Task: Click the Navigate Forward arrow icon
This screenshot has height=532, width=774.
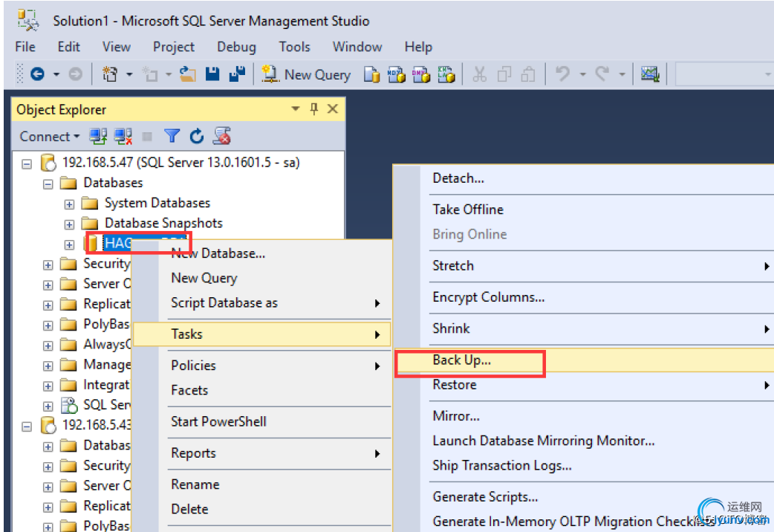Action: (x=75, y=74)
